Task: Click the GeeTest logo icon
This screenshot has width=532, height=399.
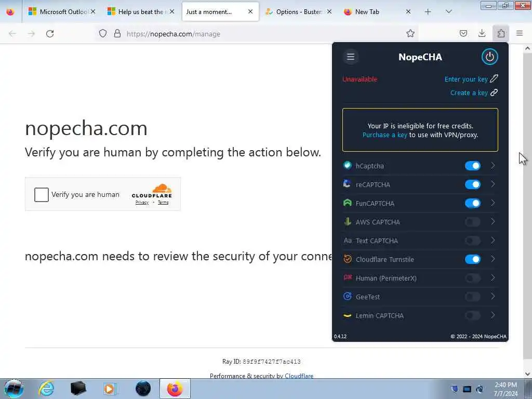Action: pos(348,296)
